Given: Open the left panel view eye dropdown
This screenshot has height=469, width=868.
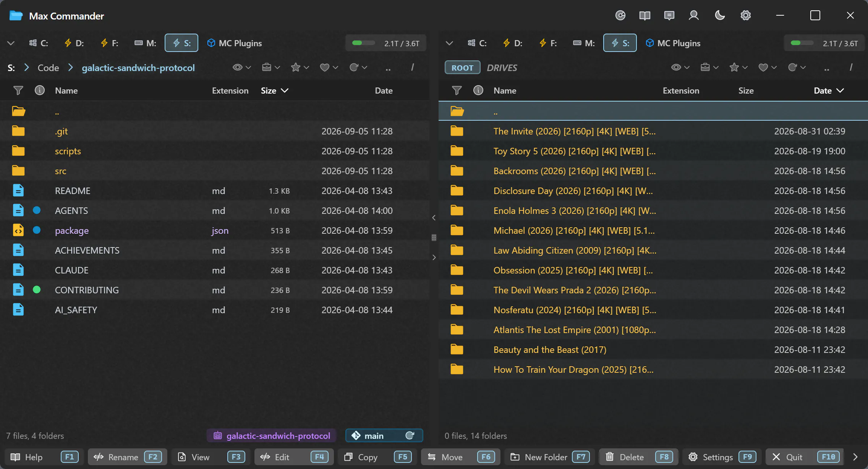Looking at the screenshot, I should (242, 68).
